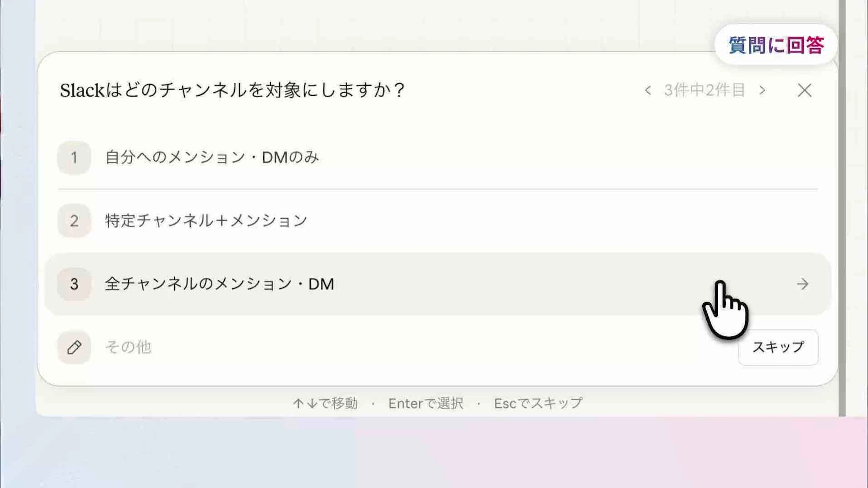Click the 3件中2件目 page indicator
This screenshot has width=868, height=488.
(x=704, y=90)
